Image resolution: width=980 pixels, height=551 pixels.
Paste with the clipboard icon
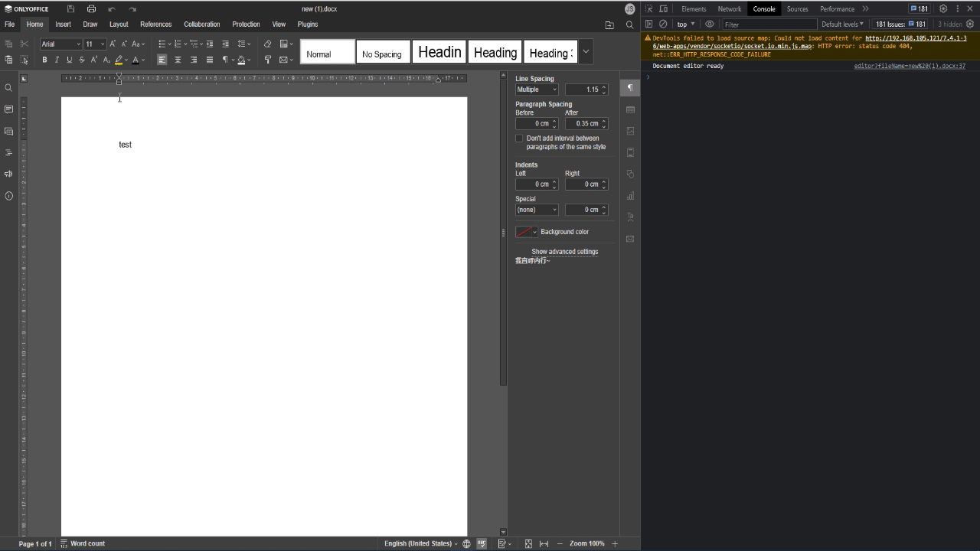8,60
